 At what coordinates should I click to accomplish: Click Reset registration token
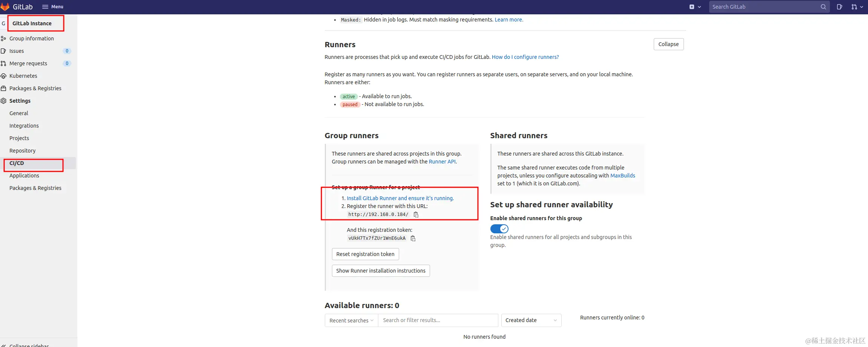click(365, 254)
